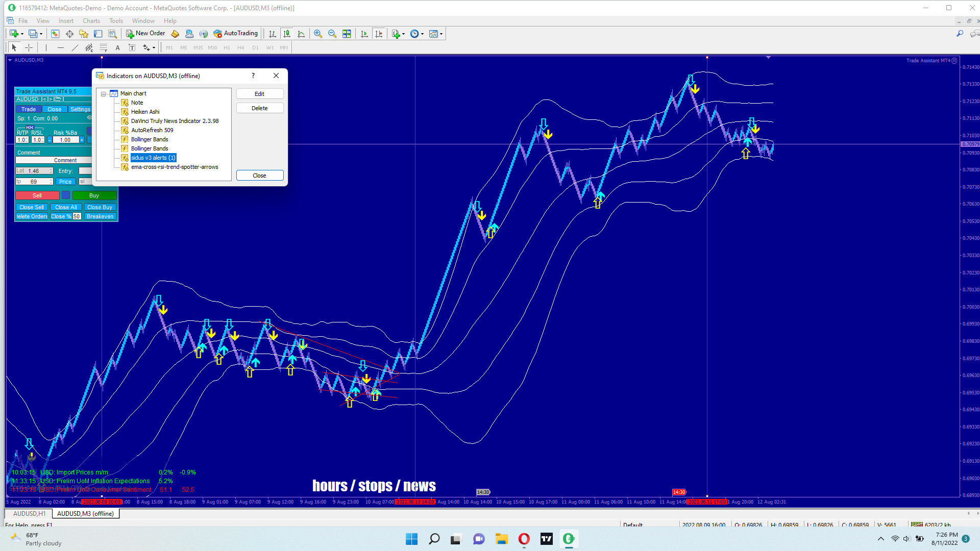Click the Zoom In magnifier icon

(317, 34)
